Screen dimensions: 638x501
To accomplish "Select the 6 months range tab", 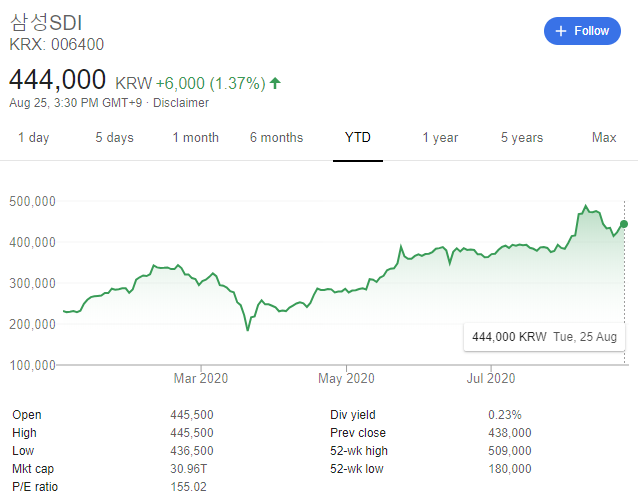I will (x=277, y=138).
